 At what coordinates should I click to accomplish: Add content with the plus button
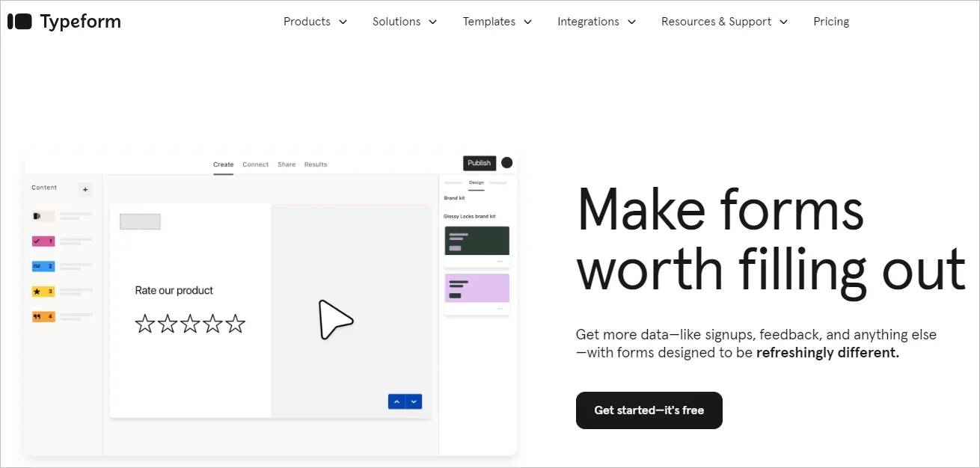pos(85,190)
